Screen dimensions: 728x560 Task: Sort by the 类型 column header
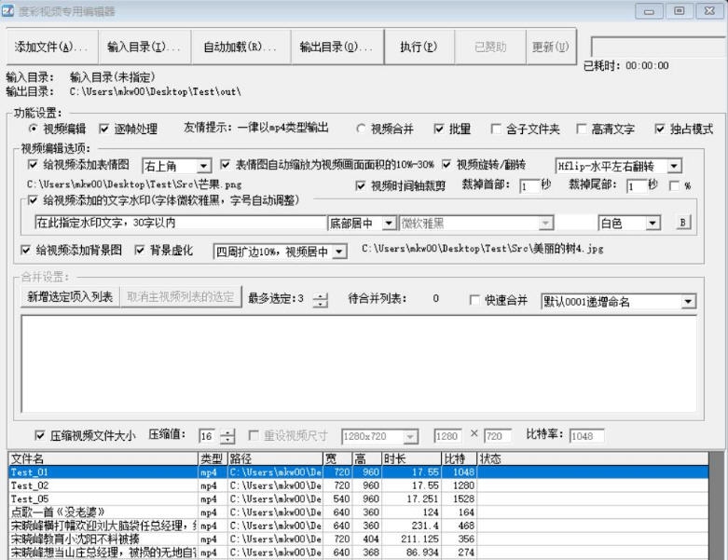click(213, 458)
